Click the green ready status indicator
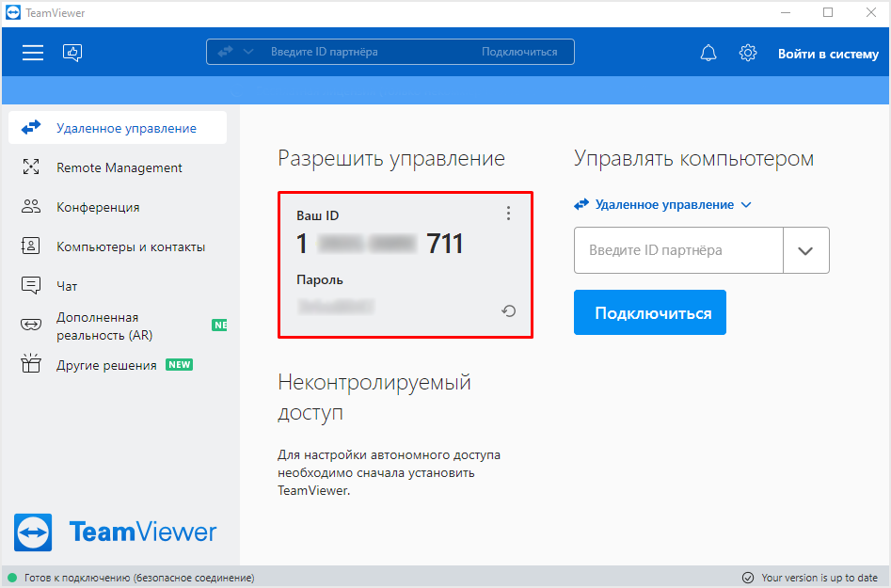Screen dimensions: 891x588 [12, 578]
